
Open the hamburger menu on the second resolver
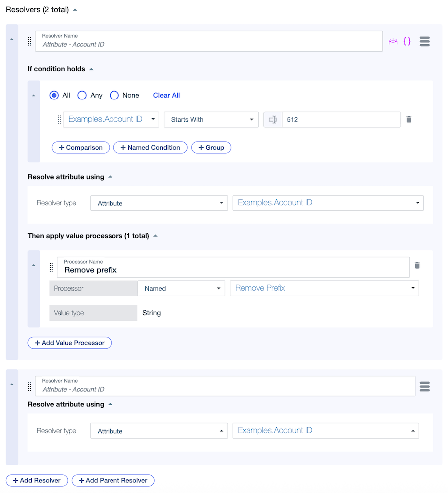pyautogui.click(x=424, y=386)
